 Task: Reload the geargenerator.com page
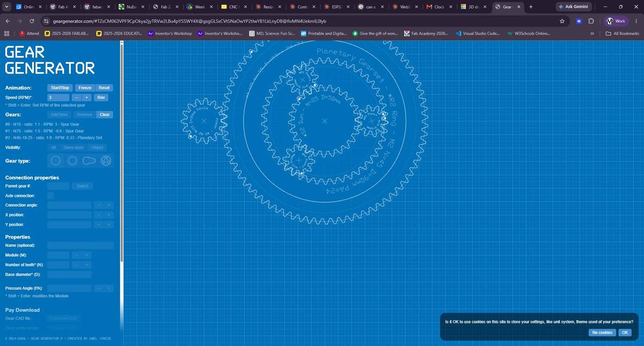click(32, 21)
